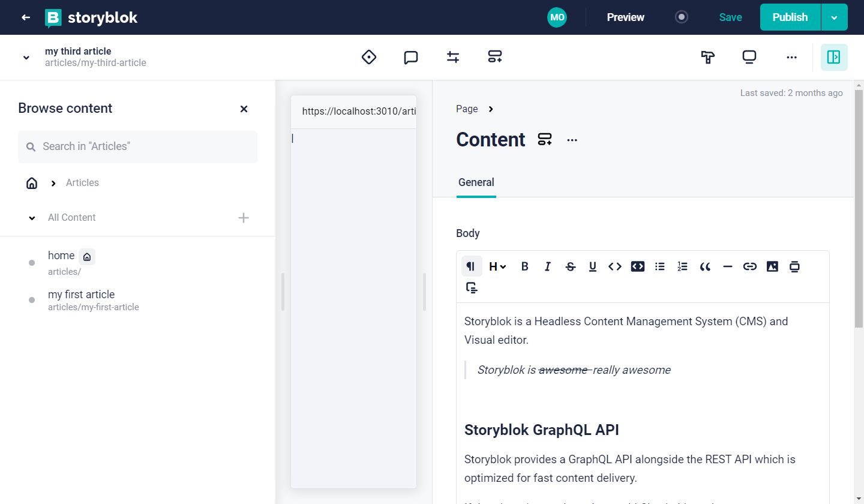
Task: Click the Search in Articles field
Action: [137, 146]
